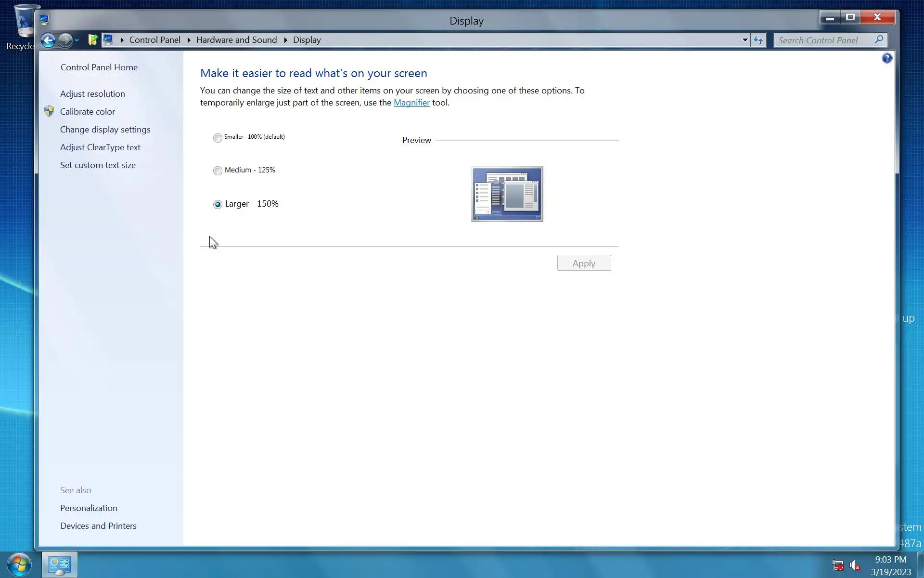Image resolution: width=924 pixels, height=578 pixels.
Task: Open Hardware and Sound breadcrumb
Action: (236, 40)
